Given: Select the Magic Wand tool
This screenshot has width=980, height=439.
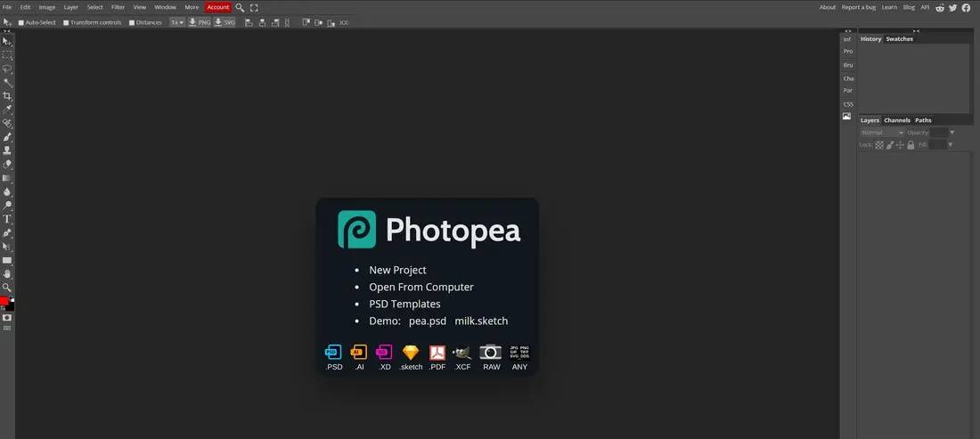Looking at the screenshot, I should [7, 83].
